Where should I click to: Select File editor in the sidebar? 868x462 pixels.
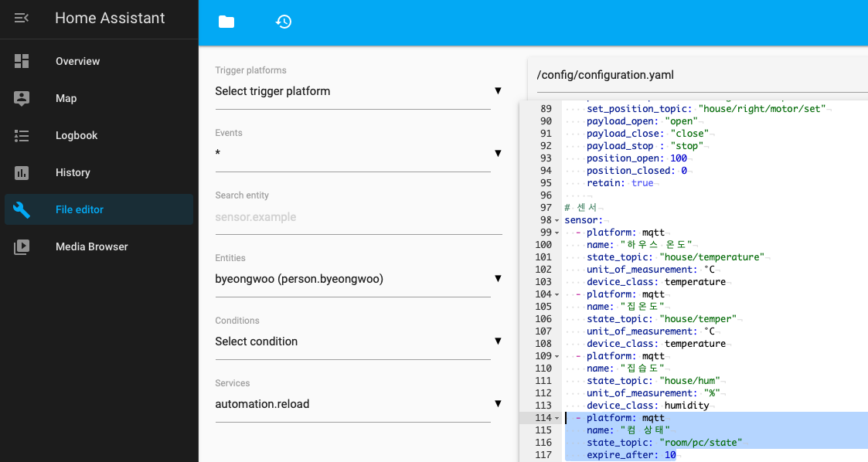[98, 209]
